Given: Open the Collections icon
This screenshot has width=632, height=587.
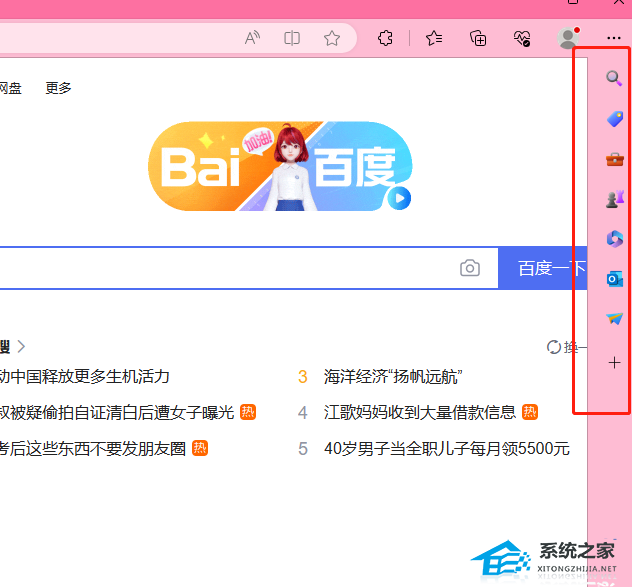Looking at the screenshot, I should [478, 38].
